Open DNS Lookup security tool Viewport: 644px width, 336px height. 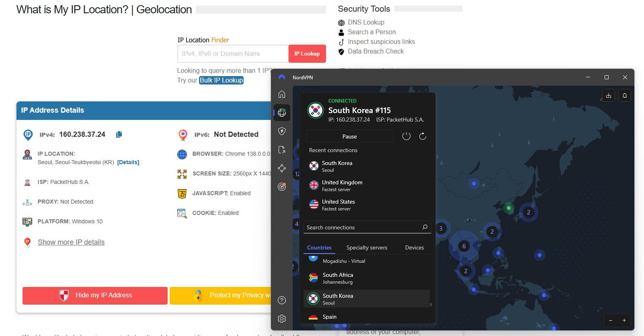(366, 22)
